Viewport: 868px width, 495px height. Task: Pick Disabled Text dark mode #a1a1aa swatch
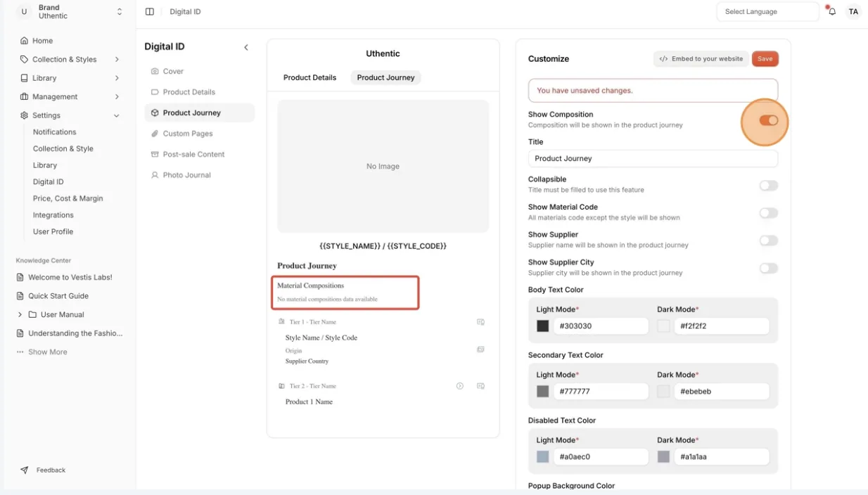click(663, 457)
